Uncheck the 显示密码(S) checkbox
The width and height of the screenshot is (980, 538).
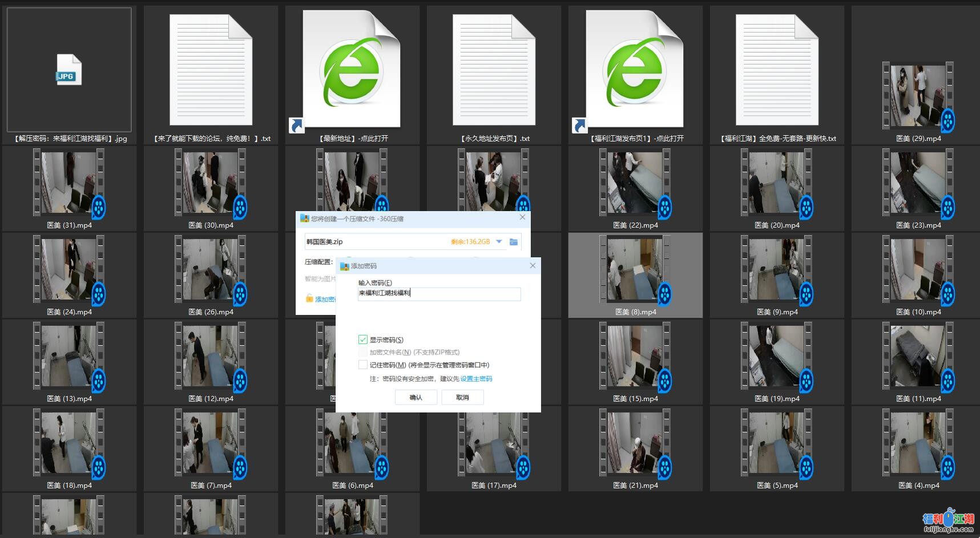click(362, 339)
